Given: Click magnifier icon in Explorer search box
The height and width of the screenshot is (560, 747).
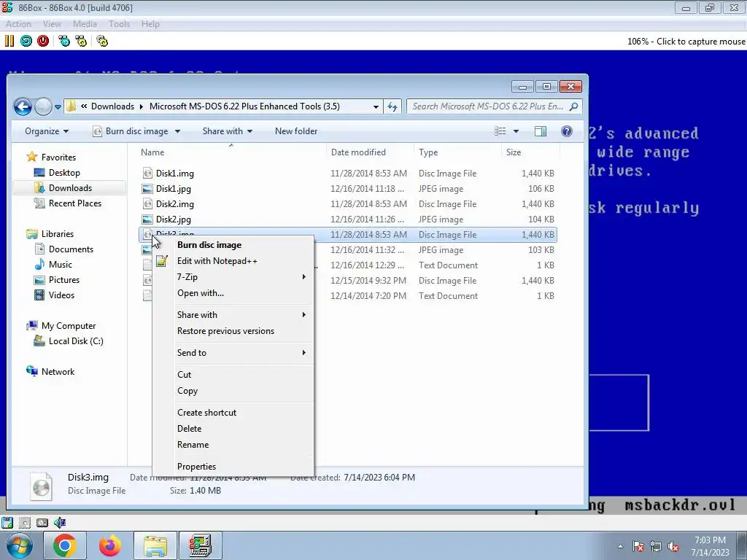Looking at the screenshot, I should (573, 106).
